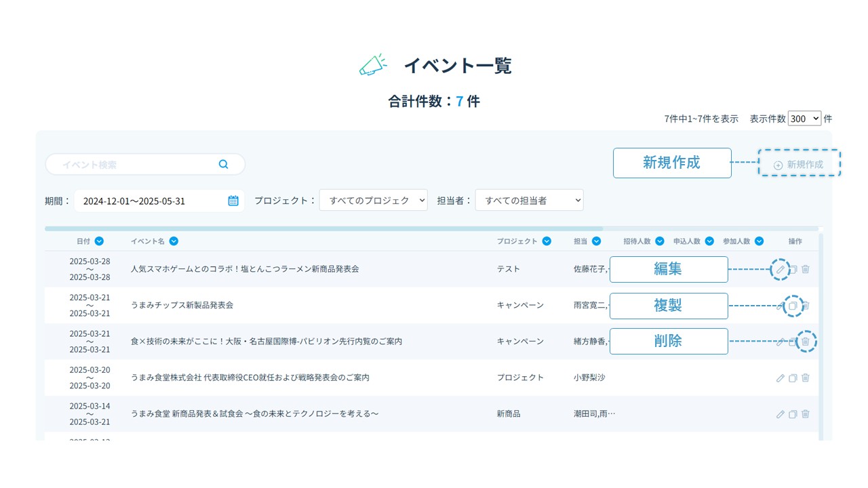Click the 新規作成 button with plus icon

tap(799, 165)
